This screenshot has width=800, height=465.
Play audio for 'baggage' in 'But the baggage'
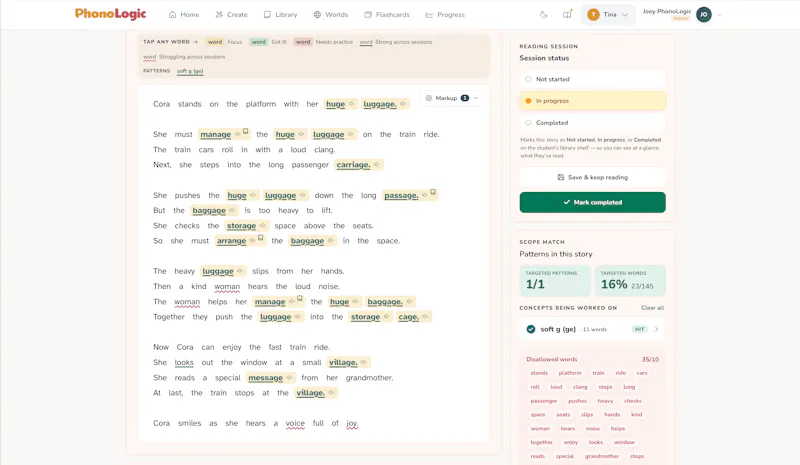[x=232, y=210]
